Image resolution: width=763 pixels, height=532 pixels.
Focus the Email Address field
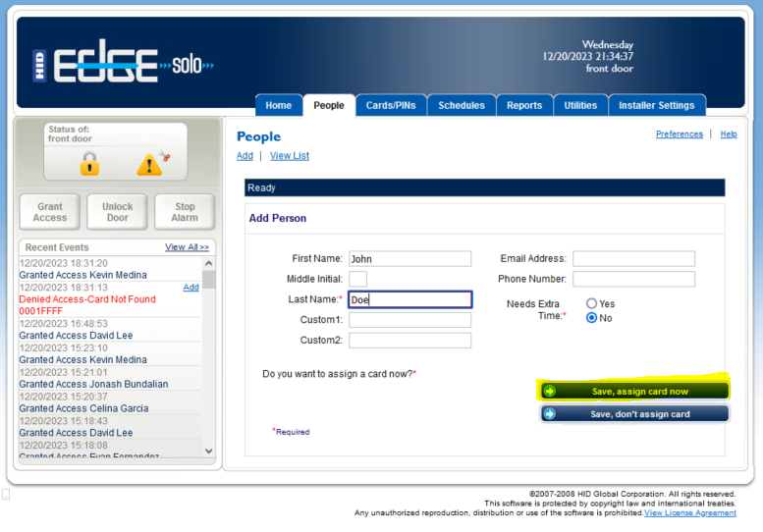click(633, 259)
